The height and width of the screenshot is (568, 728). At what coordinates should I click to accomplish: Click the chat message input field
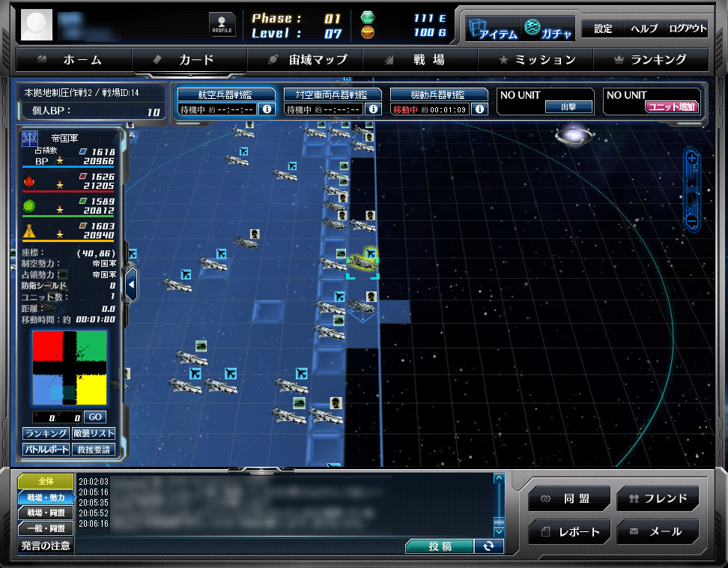[241, 546]
